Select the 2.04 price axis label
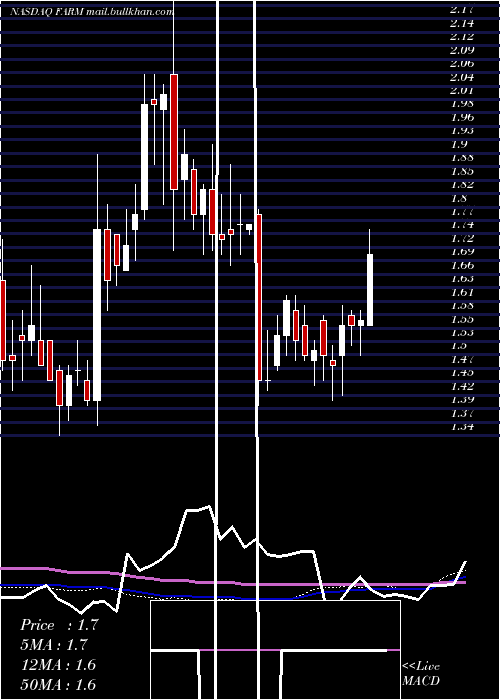 pyautogui.click(x=462, y=77)
